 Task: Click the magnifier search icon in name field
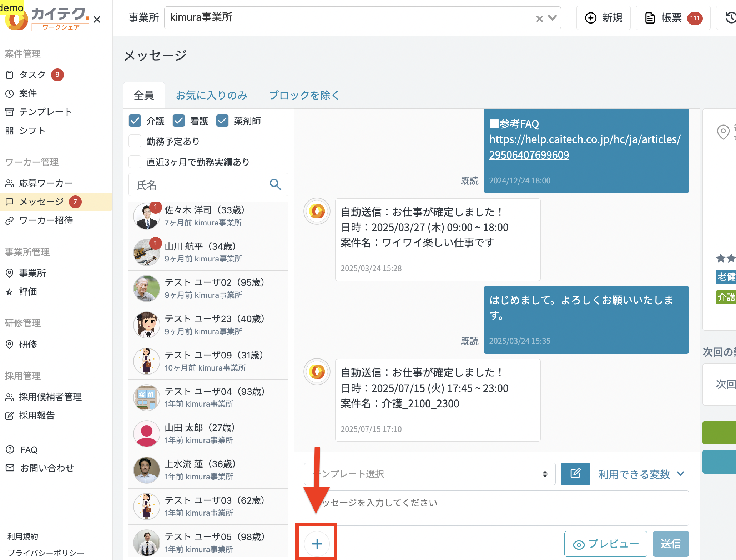[x=275, y=184]
